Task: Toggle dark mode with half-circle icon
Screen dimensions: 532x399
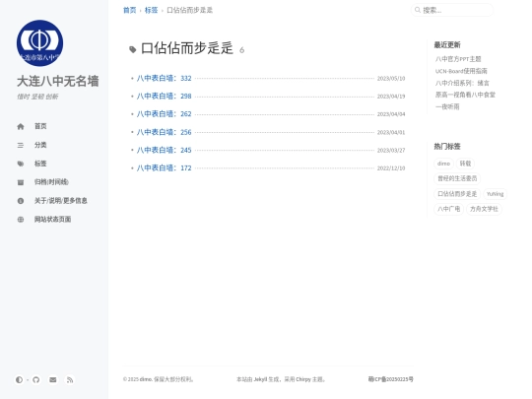Action: pyautogui.click(x=19, y=379)
